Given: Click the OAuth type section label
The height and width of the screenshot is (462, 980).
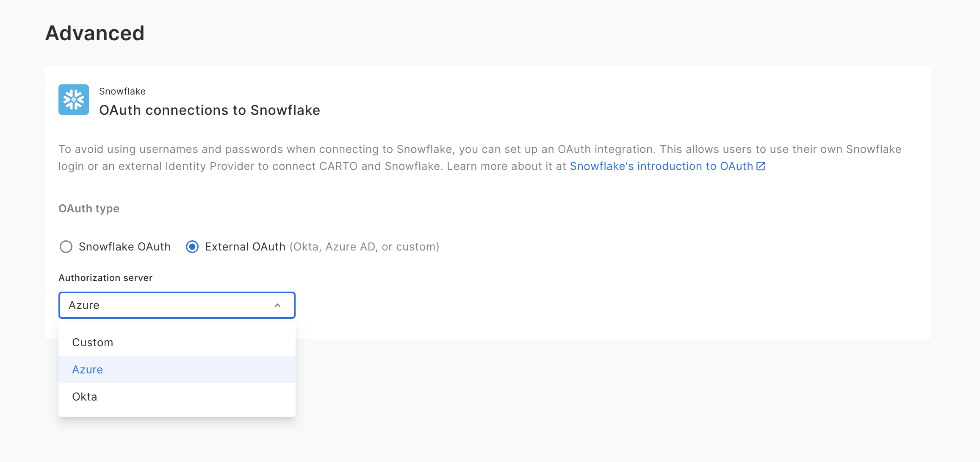Looking at the screenshot, I should [89, 209].
